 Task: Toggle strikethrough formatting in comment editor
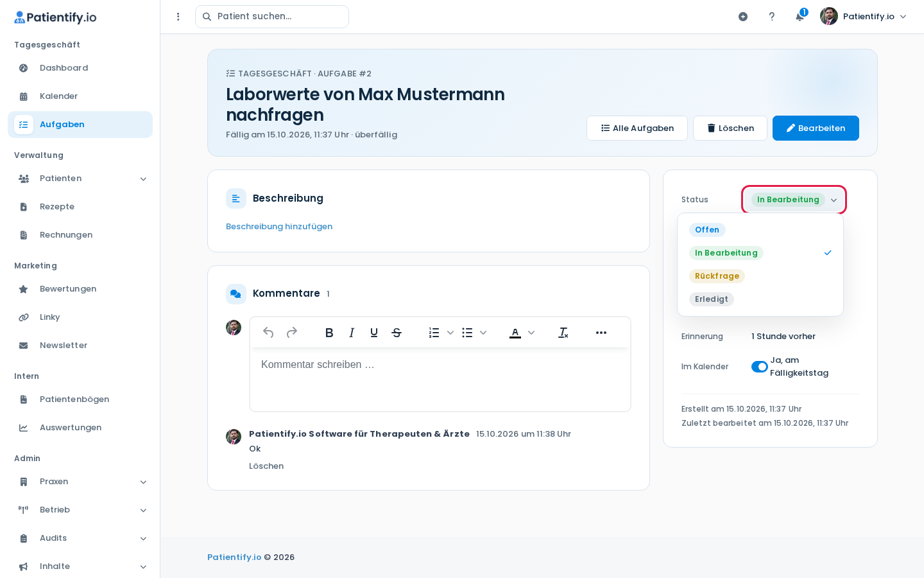397,333
